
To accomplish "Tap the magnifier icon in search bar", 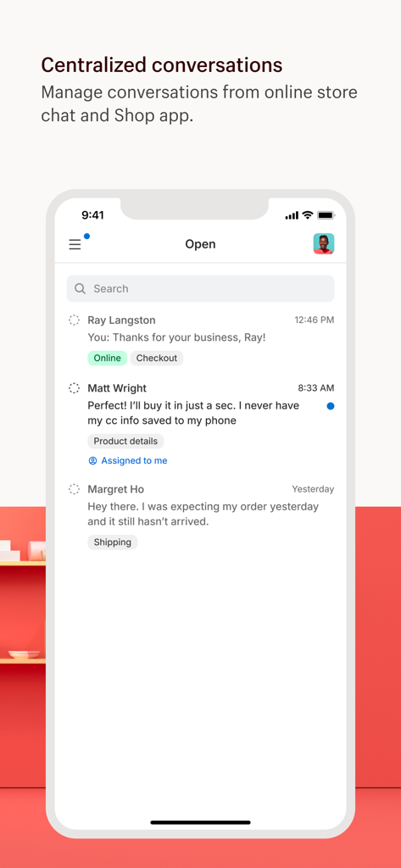I will click(81, 288).
